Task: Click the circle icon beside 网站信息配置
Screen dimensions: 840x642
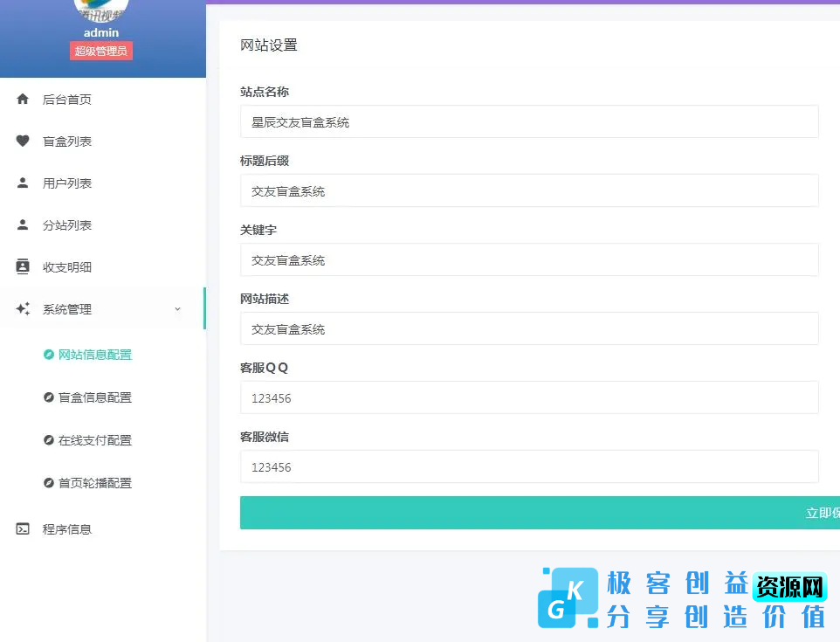Action: click(x=49, y=355)
